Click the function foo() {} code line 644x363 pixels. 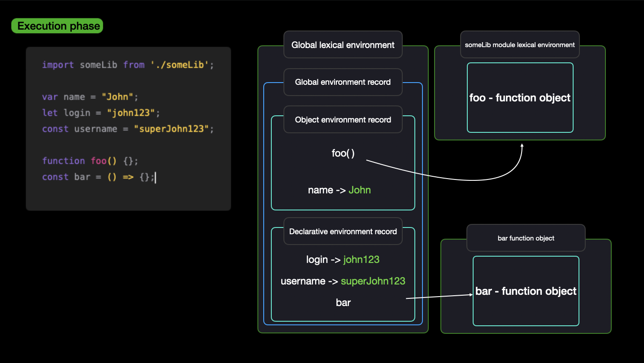pyautogui.click(x=91, y=161)
